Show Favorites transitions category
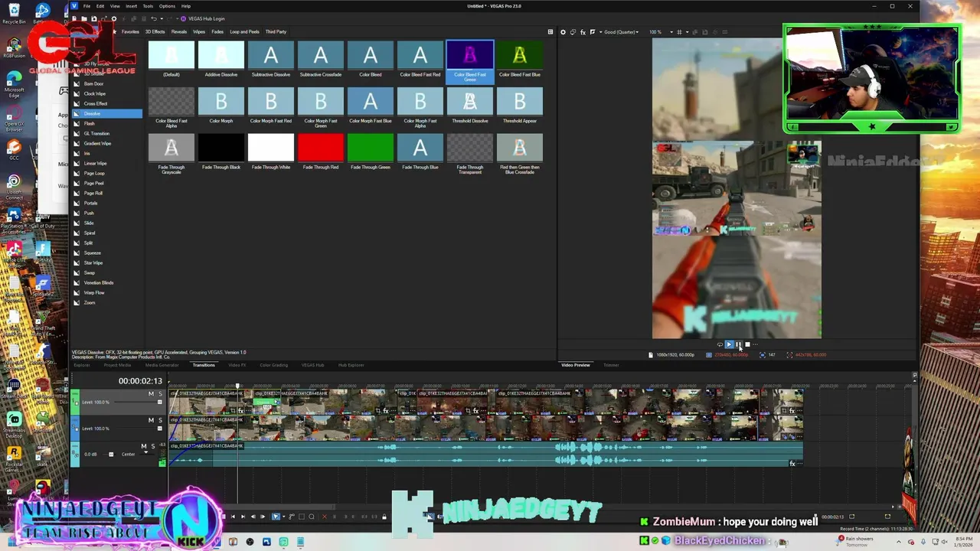 tap(130, 32)
